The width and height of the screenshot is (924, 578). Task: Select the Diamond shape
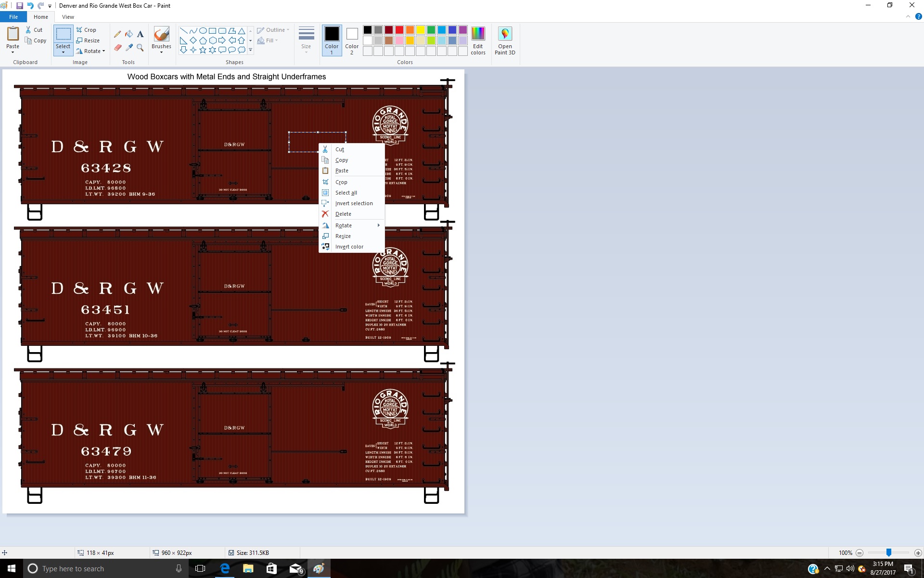[x=193, y=40]
